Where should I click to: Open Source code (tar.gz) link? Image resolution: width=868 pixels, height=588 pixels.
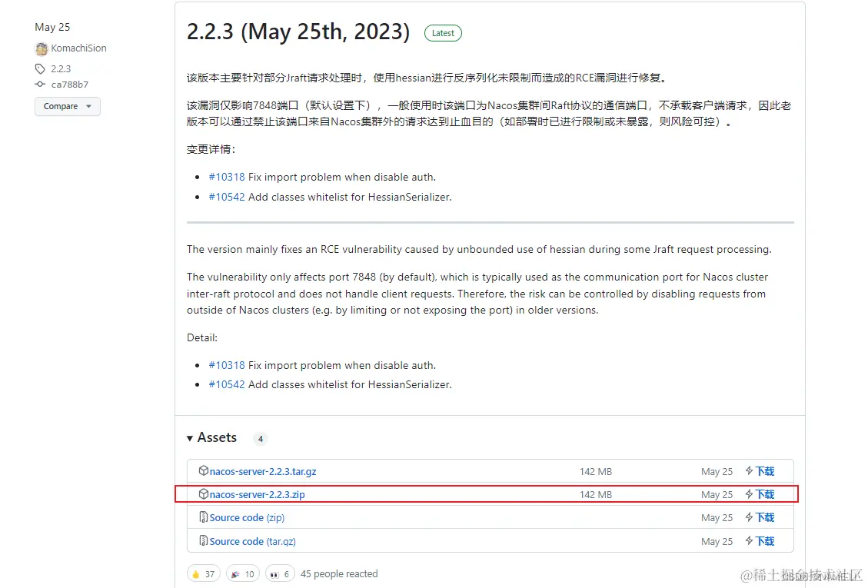(x=252, y=541)
